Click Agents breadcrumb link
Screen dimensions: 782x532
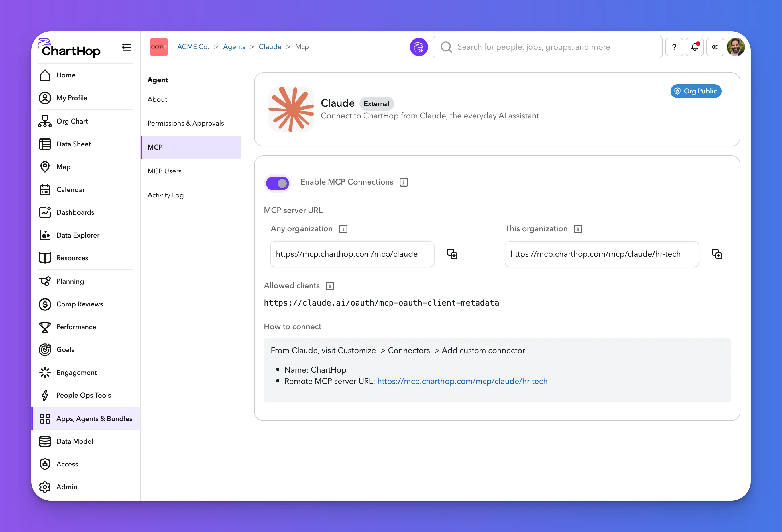click(x=234, y=47)
